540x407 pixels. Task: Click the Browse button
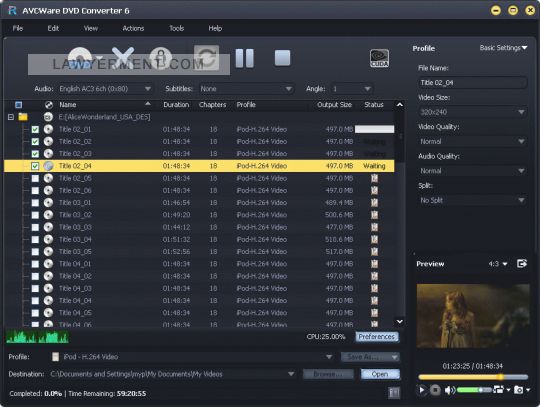click(x=328, y=374)
